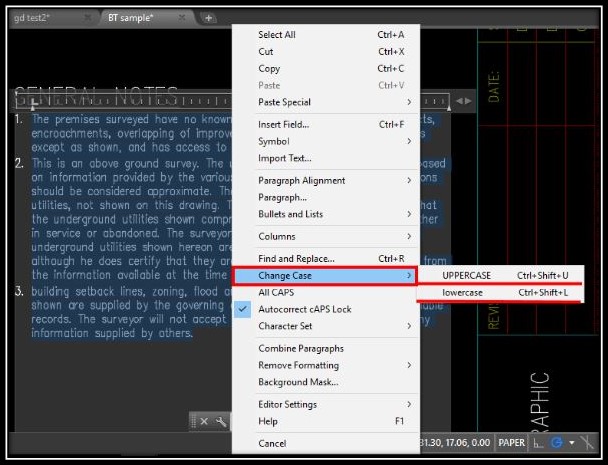Screen dimensions: 608x465
Task: Toggle the blue Object Snap icon in the status bar
Action: click(x=557, y=443)
